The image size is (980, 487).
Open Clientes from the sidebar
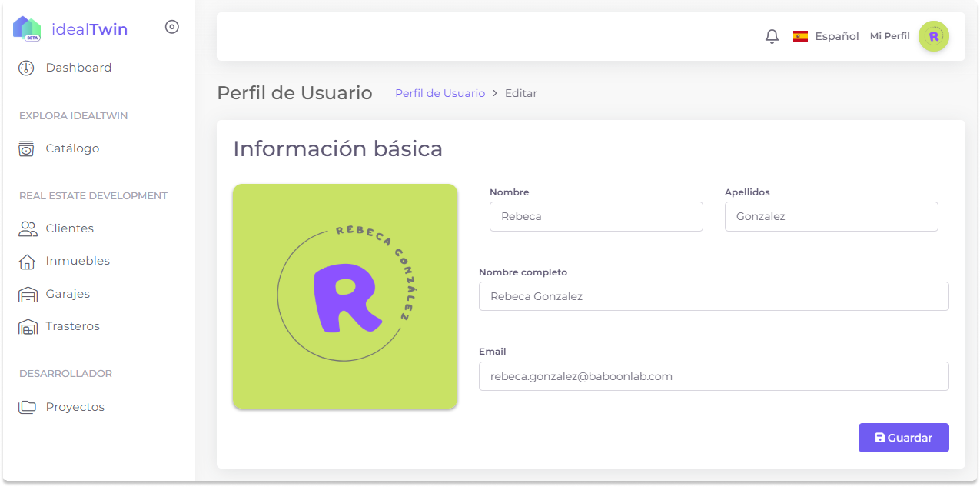click(69, 228)
